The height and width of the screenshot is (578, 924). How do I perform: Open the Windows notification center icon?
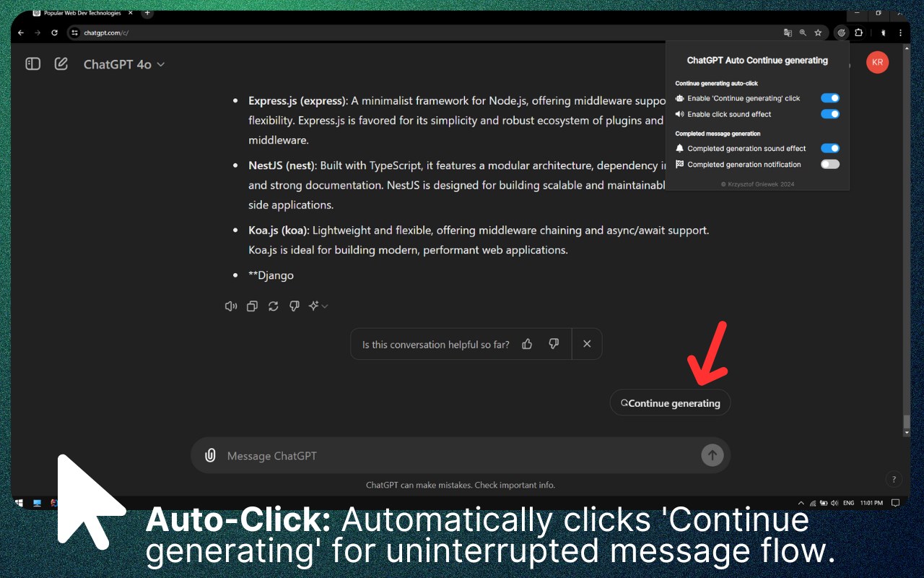coord(895,503)
